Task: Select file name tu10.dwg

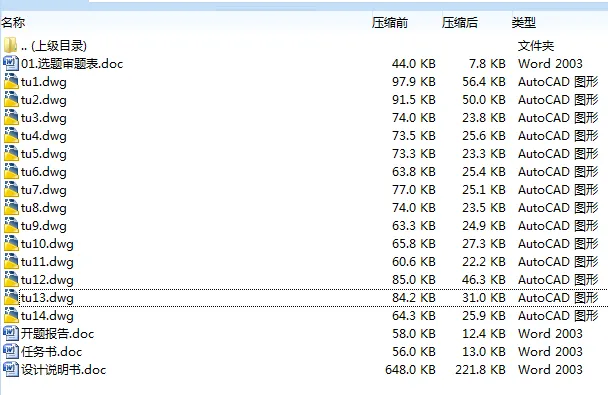Action: (47, 244)
